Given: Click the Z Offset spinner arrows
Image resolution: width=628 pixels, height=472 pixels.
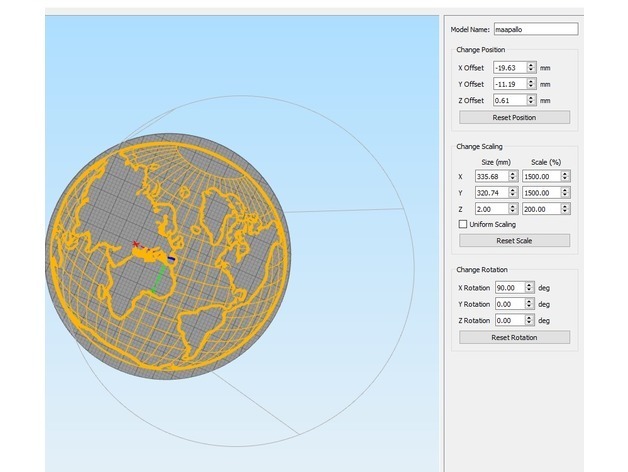Looking at the screenshot, I should [530, 101].
